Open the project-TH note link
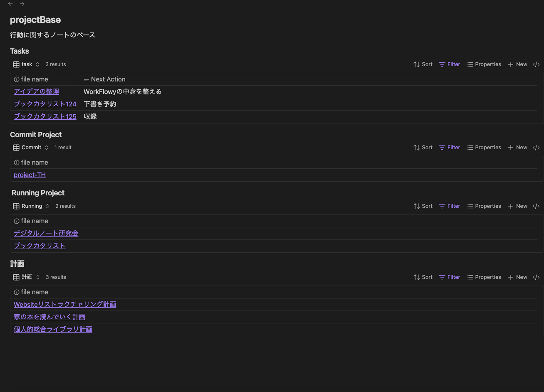Image resolution: width=544 pixels, height=392 pixels. pos(30,175)
